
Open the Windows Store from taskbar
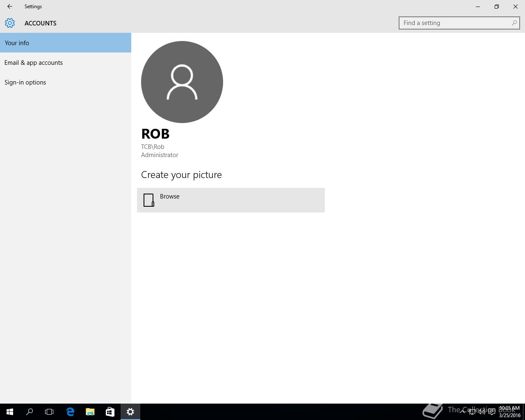click(x=110, y=412)
